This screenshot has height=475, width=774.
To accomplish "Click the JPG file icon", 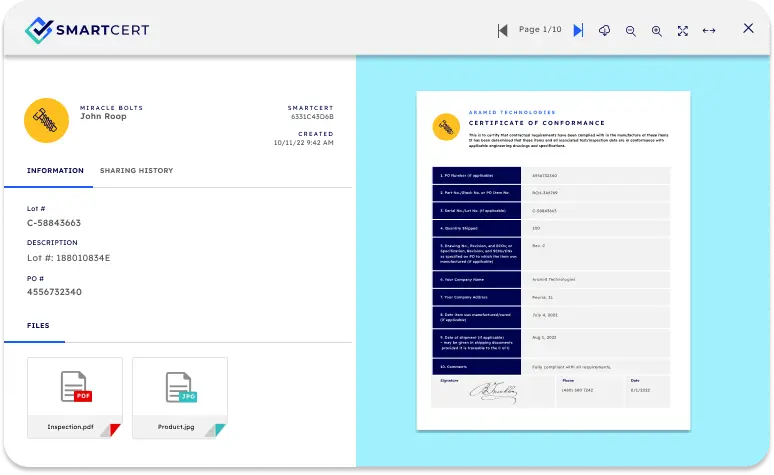I will click(x=181, y=387).
